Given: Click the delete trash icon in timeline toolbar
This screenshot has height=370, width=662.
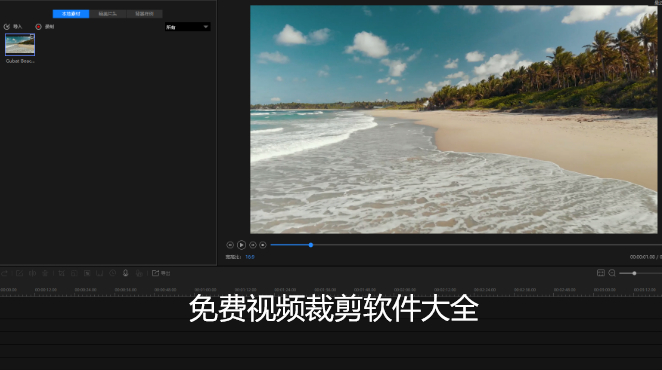Looking at the screenshot, I should [45, 273].
